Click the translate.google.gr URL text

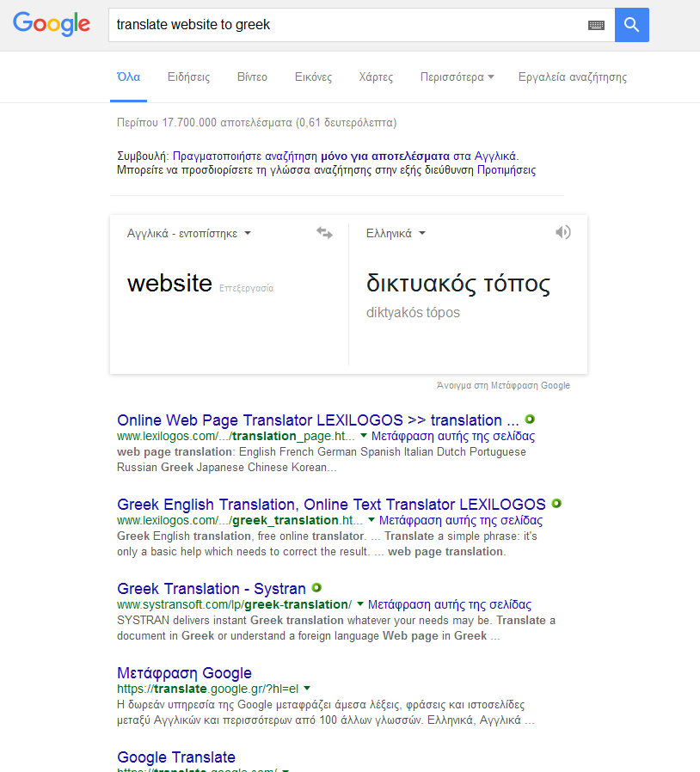(x=207, y=689)
